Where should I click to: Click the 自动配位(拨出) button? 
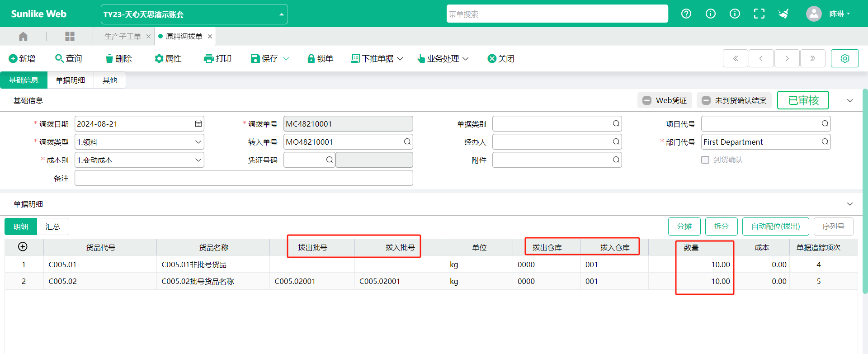[x=775, y=227]
